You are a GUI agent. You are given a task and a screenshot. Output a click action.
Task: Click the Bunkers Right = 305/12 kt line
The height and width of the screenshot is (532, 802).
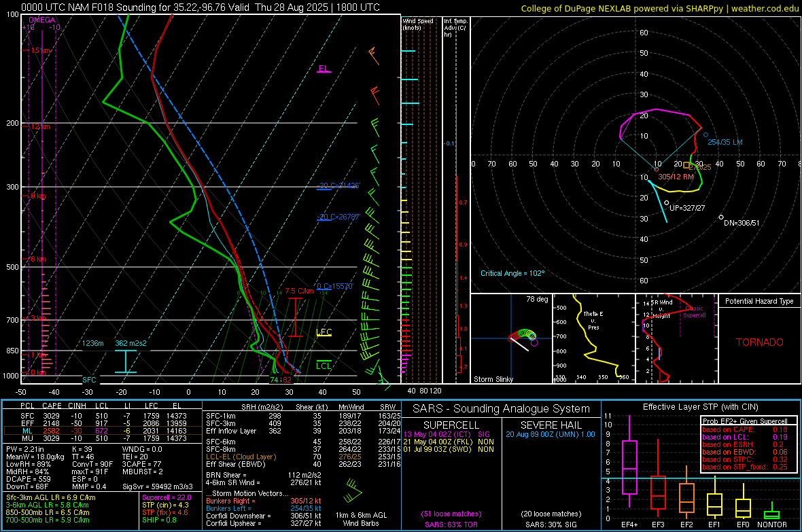tap(264, 501)
